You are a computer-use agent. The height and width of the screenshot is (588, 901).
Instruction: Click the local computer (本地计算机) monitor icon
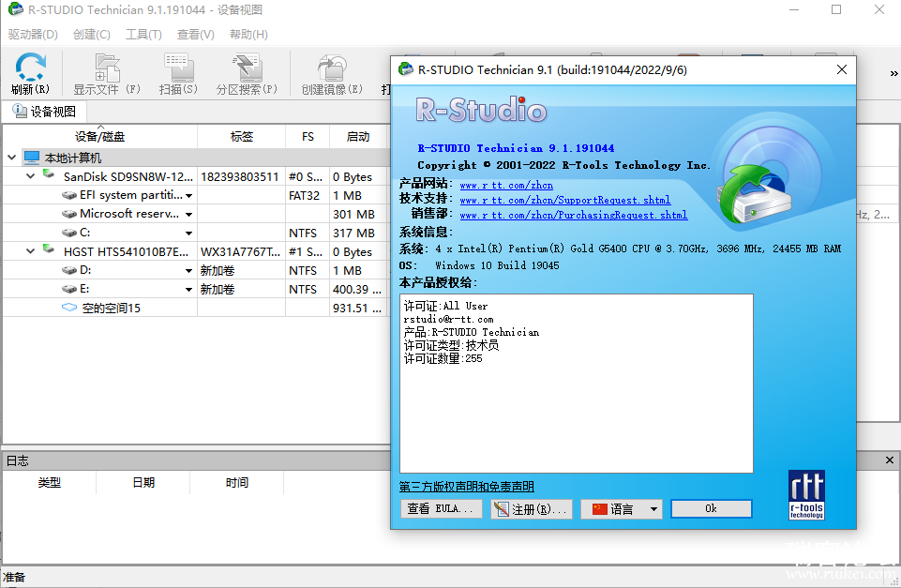pyautogui.click(x=32, y=157)
